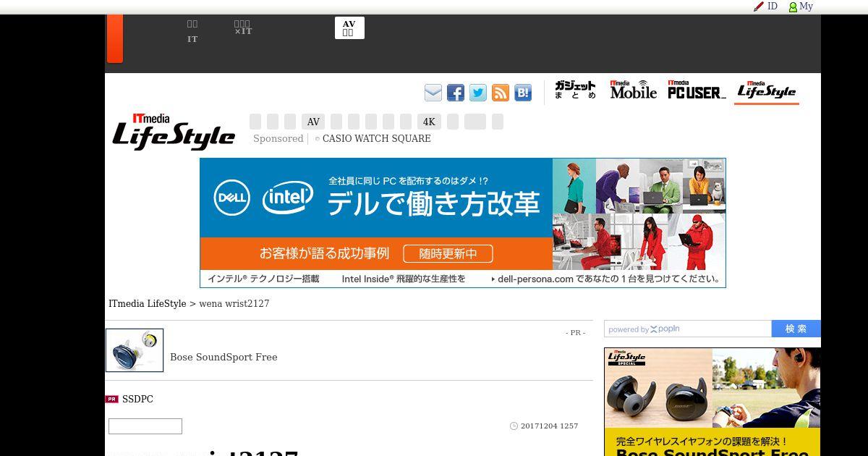Open the AV category button
Image resolution: width=868 pixels, height=456 pixels.
[x=313, y=122]
